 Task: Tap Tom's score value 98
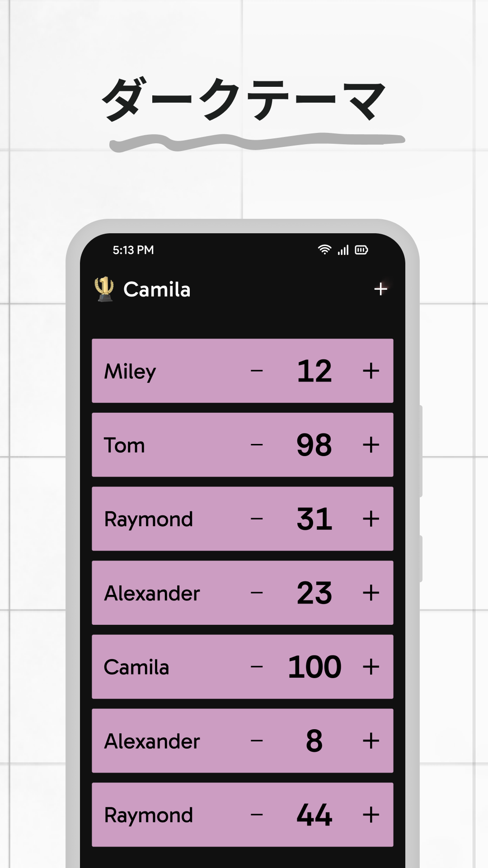coord(314,445)
